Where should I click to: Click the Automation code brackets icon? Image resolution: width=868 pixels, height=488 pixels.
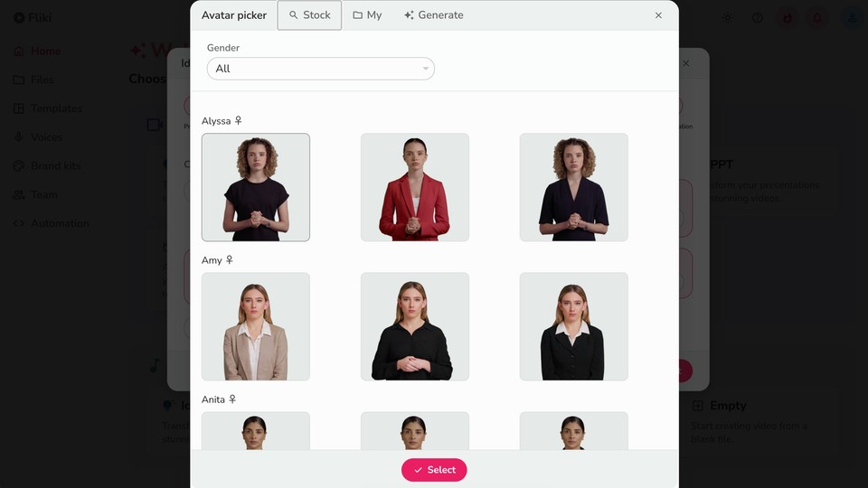(19, 223)
